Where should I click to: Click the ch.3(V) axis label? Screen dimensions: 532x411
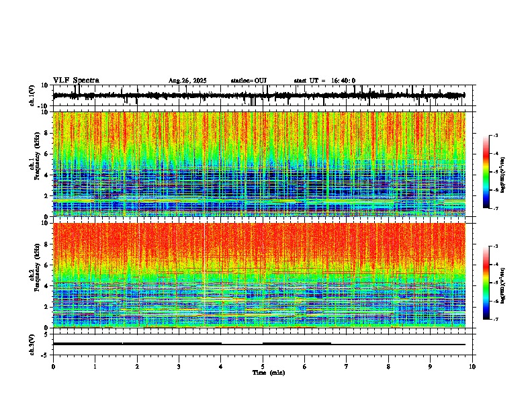click(x=32, y=345)
